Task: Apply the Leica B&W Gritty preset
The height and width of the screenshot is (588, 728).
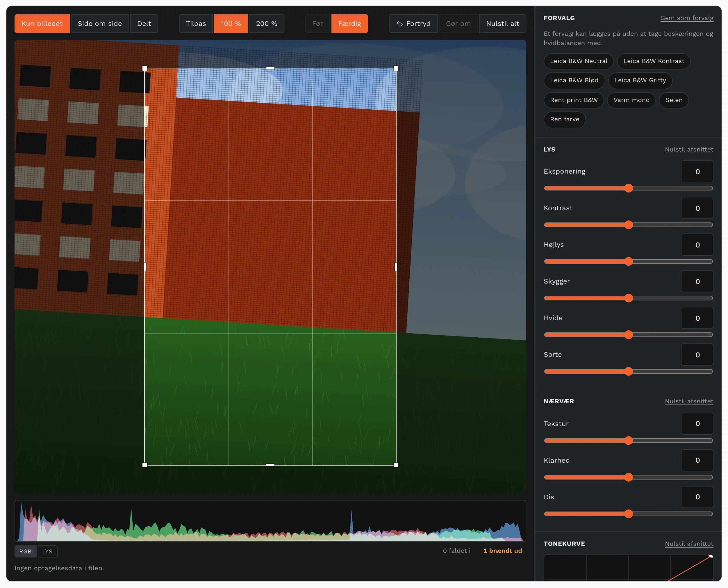Action: tap(640, 81)
